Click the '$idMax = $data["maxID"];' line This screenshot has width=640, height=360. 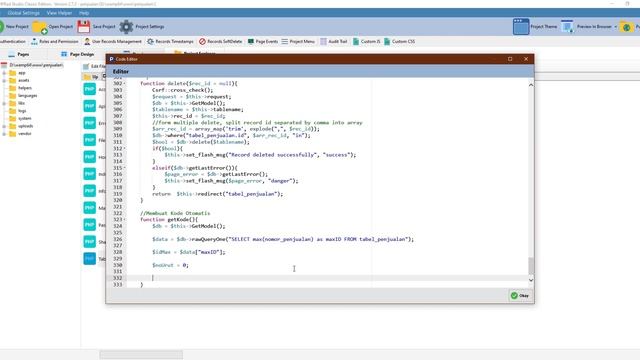pyautogui.click(x=189, y=252)
